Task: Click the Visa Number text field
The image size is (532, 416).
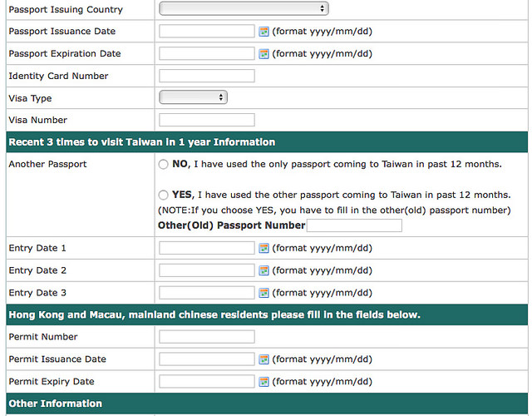Action: pos(207,120)
